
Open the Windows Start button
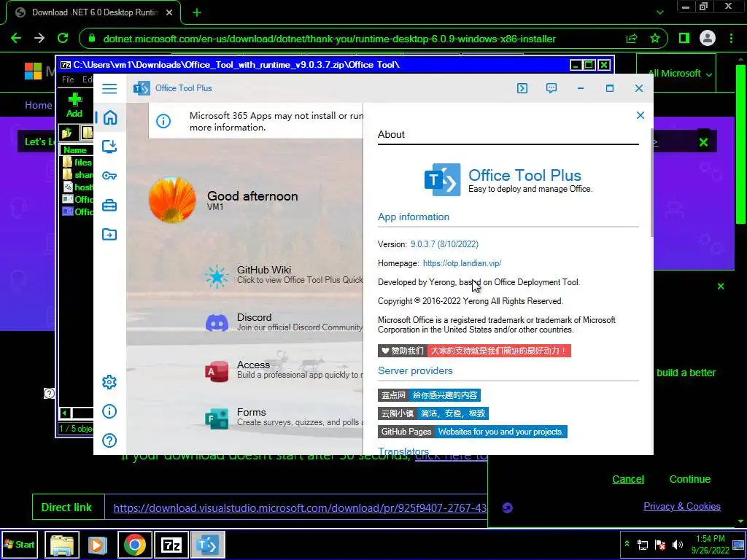tap(19, 544)
